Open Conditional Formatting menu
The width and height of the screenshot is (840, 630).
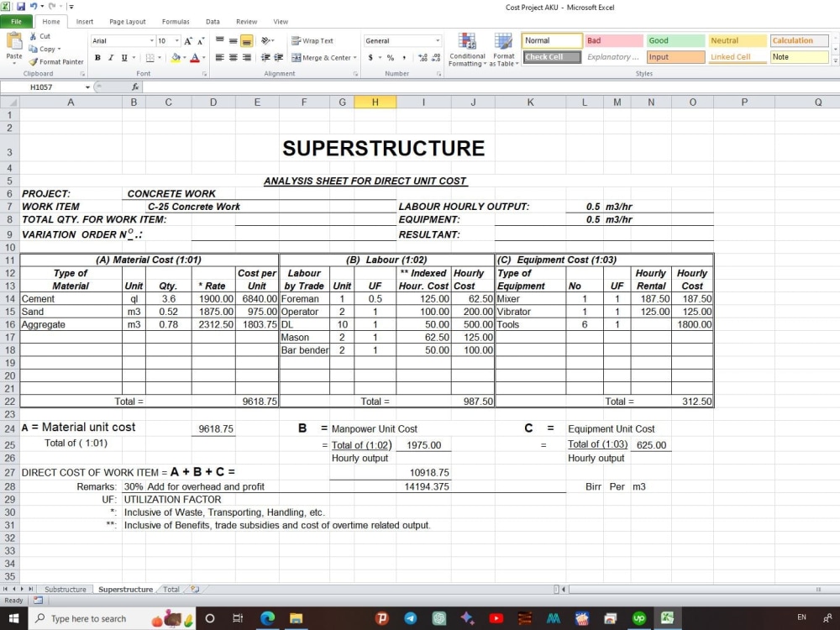(x=467, y=50)
